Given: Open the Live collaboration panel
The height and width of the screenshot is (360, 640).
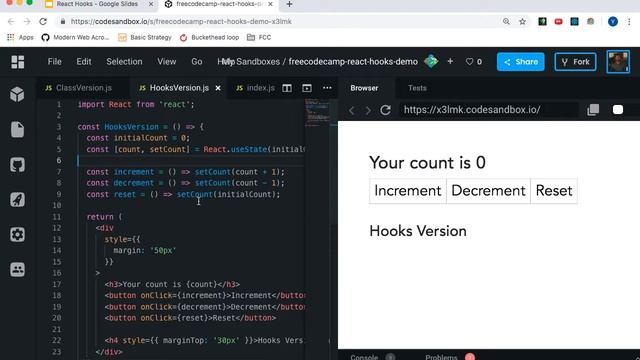Looking at the screenshot, I should point(17,269).
